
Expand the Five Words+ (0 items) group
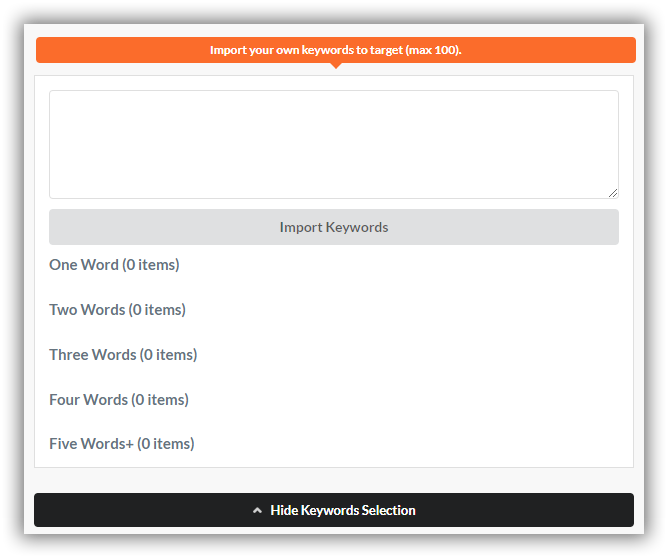(122, 444)
